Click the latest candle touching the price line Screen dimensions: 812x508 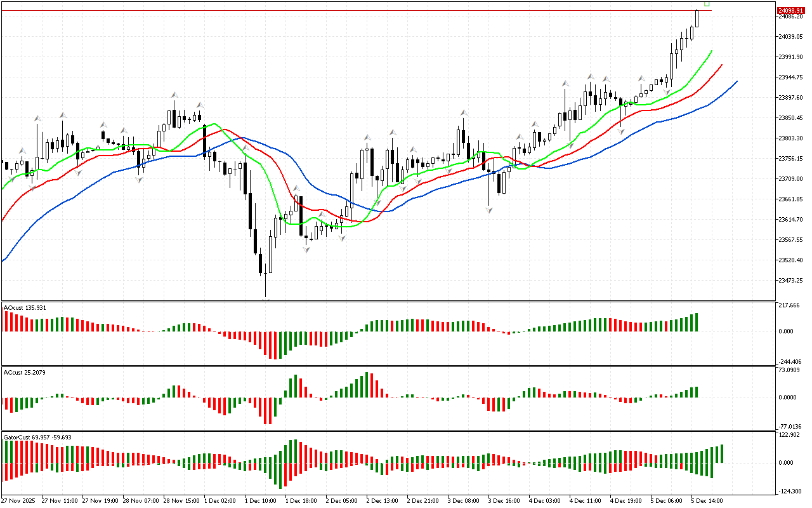coord(697,18)
